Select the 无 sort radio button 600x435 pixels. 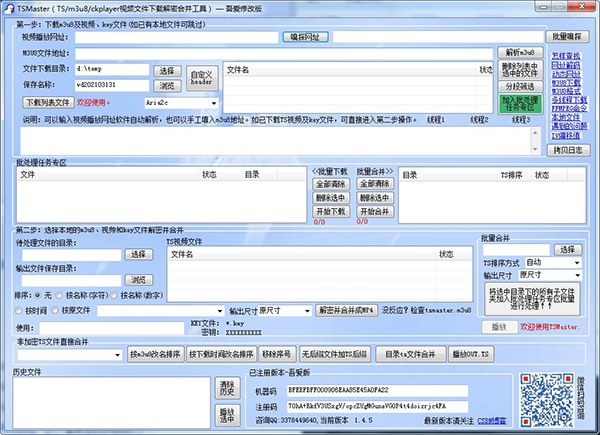coord(37,295)
